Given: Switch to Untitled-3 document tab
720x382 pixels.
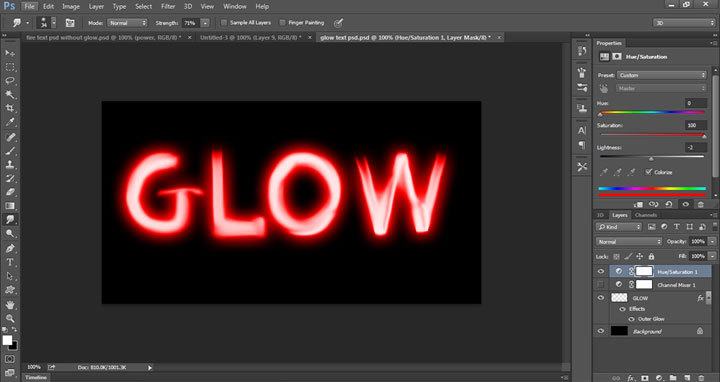Looking at the screenshot, I should coord(251,37).
